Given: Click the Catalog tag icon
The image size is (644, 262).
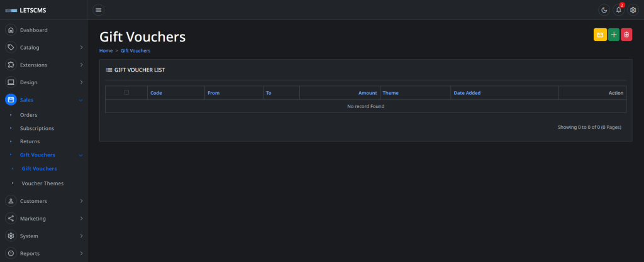Looking at the screenshot, I should (11, 48).
